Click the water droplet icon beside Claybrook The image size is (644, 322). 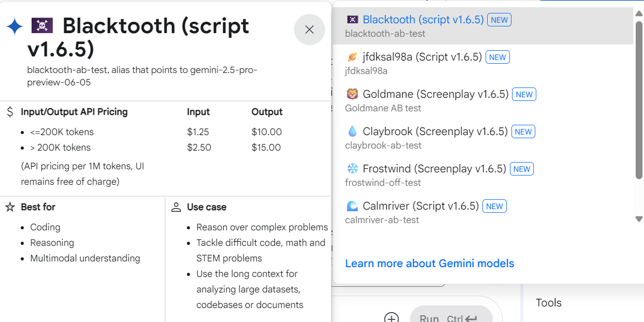[x=352, y=131]
